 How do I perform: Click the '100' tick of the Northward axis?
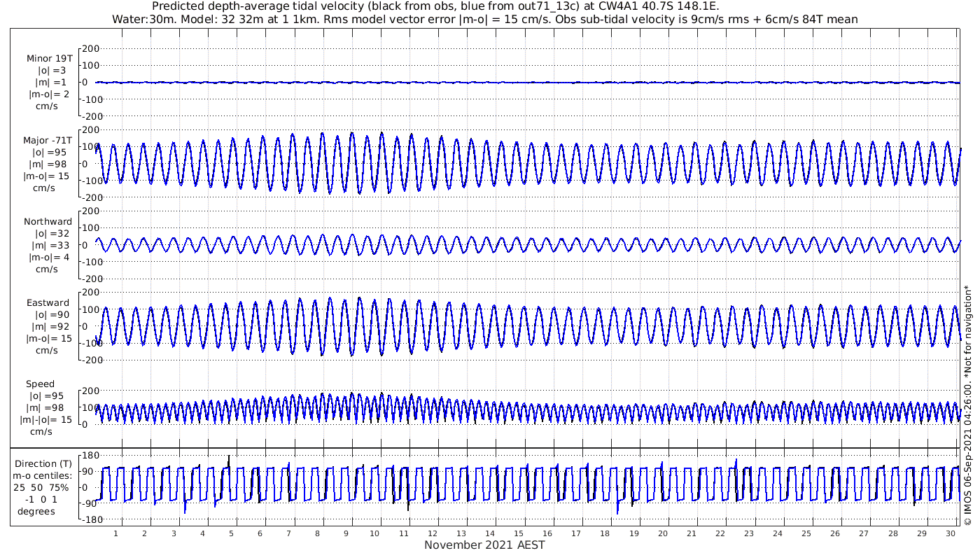[91, 227]
